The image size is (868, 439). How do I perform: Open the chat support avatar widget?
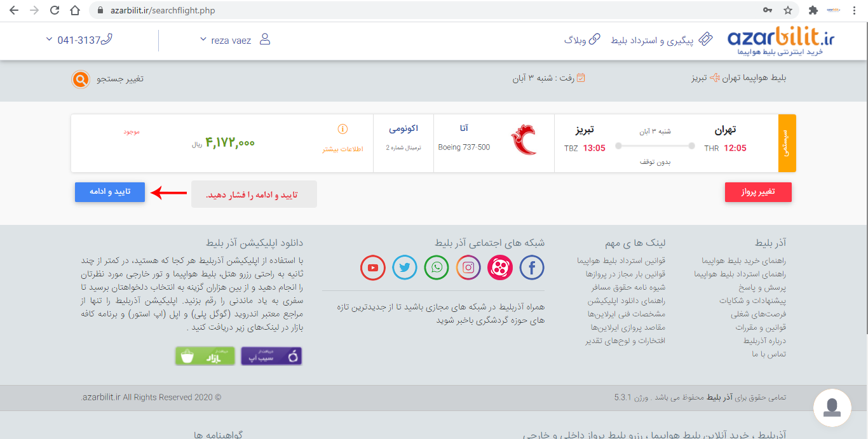832,407
